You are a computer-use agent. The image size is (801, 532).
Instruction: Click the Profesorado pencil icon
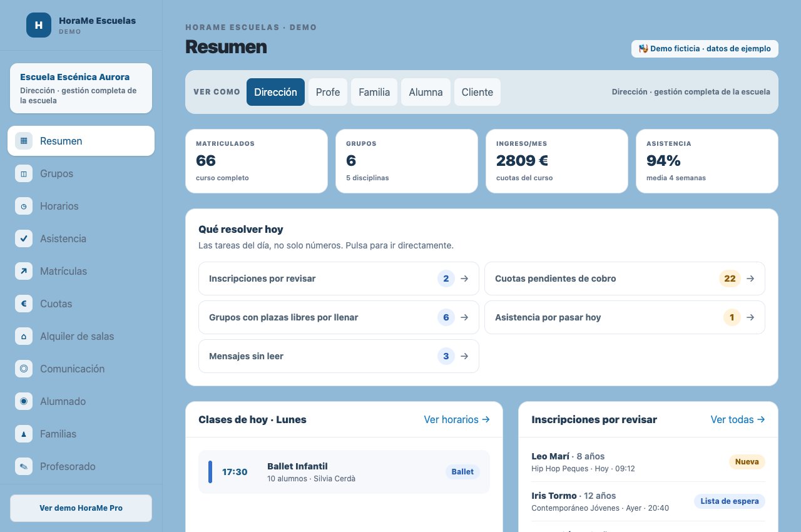click(x=24, y=466)
